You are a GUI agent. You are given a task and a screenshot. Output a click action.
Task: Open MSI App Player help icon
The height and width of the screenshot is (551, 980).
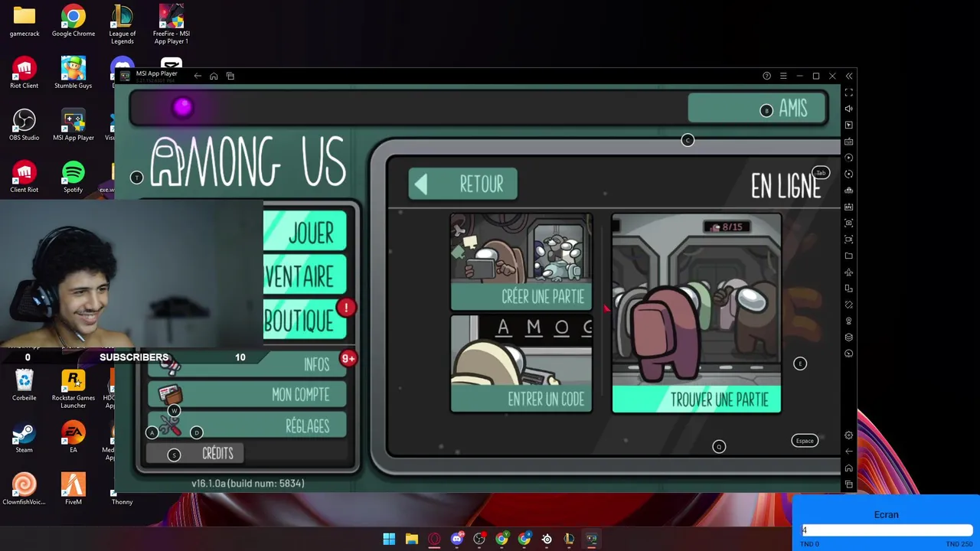tap(766, 76)
